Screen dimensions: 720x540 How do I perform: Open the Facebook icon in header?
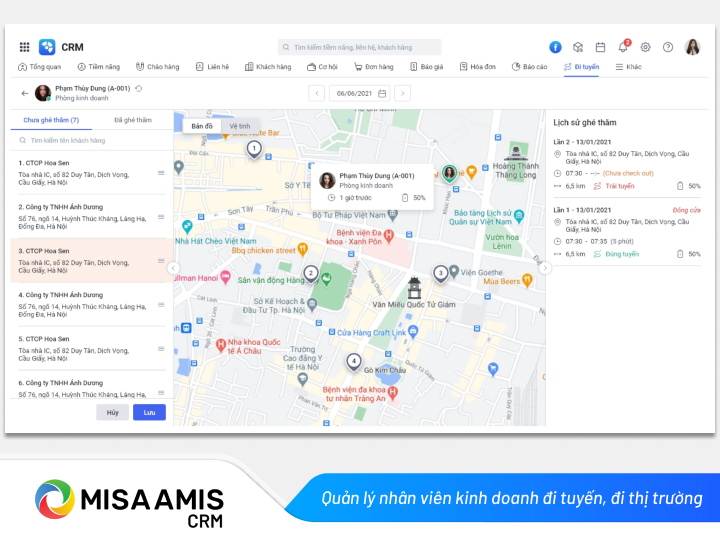(x=555, y=47)
